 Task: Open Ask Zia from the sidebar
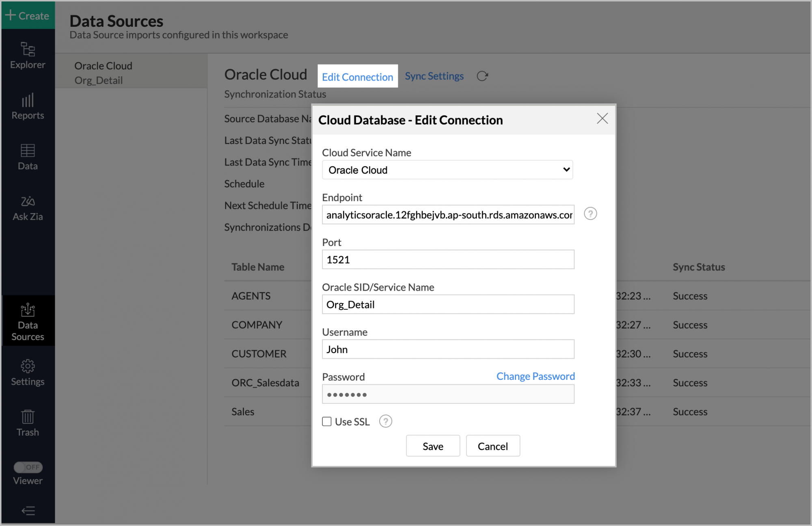pyautogui.click(x=27, y=207)
